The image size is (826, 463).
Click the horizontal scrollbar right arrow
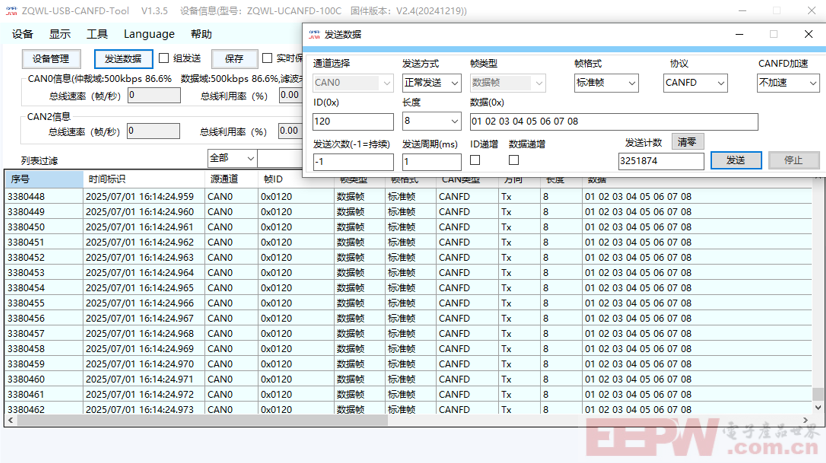(805, 420)
